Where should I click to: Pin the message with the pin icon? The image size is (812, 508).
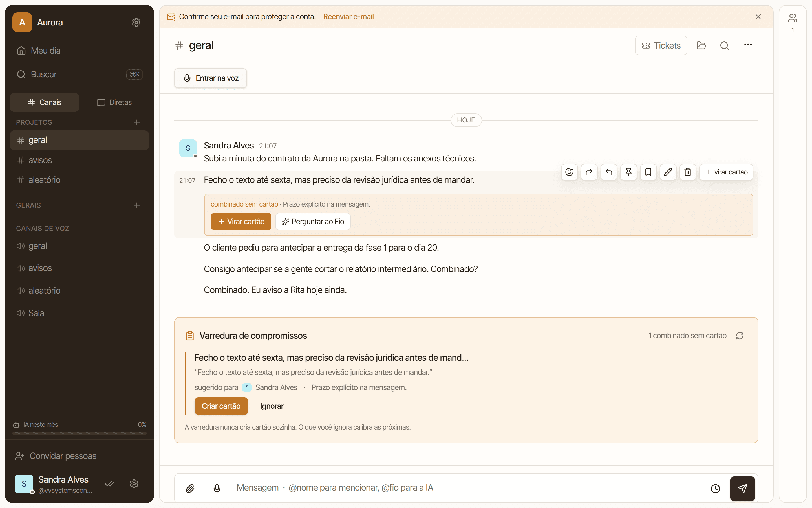(628, 172)
